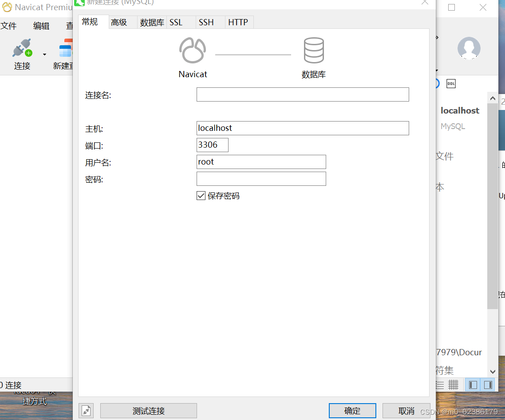
Task: Uncheck the 保存密码 checkbox
Action: (201, 196)
